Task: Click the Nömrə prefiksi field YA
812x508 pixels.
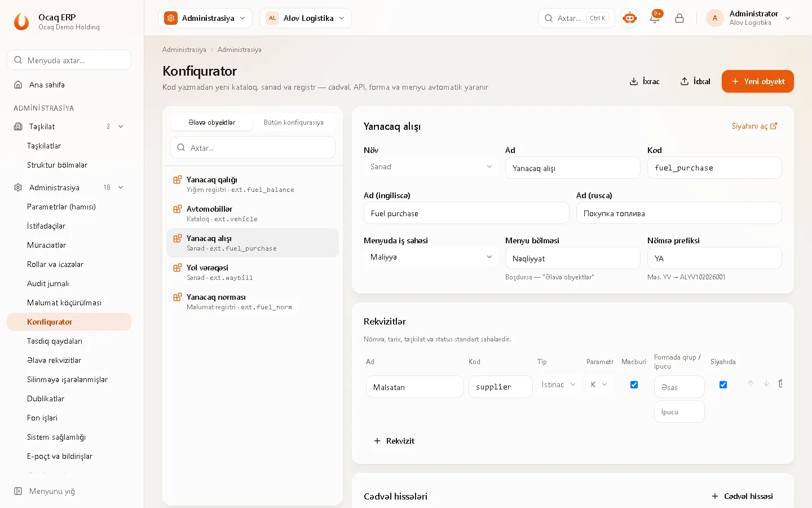Action: [714, 258]
